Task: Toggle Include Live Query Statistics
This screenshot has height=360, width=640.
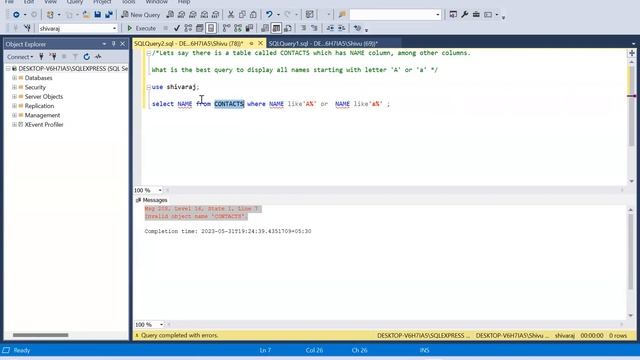Action: coord(238,28)
